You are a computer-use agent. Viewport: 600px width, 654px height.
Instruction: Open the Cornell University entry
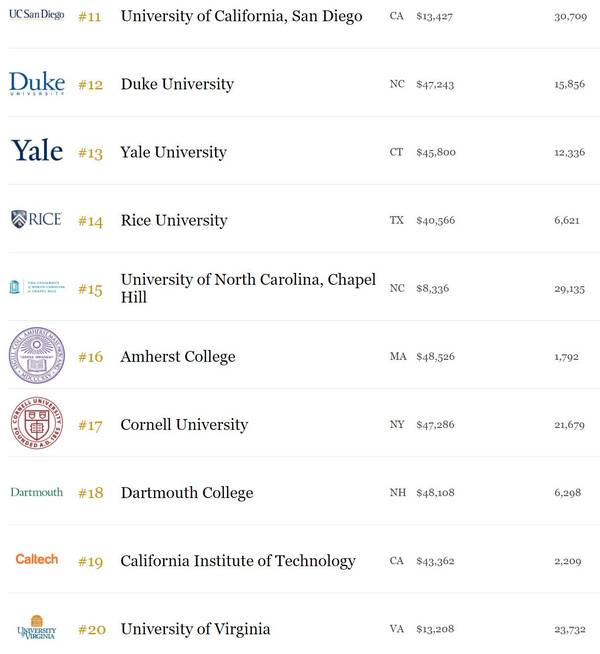184,425
